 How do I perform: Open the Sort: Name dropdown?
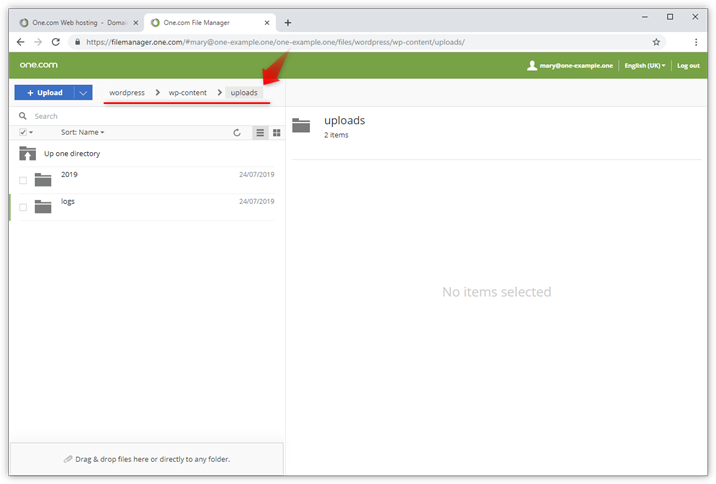(82, 132)
